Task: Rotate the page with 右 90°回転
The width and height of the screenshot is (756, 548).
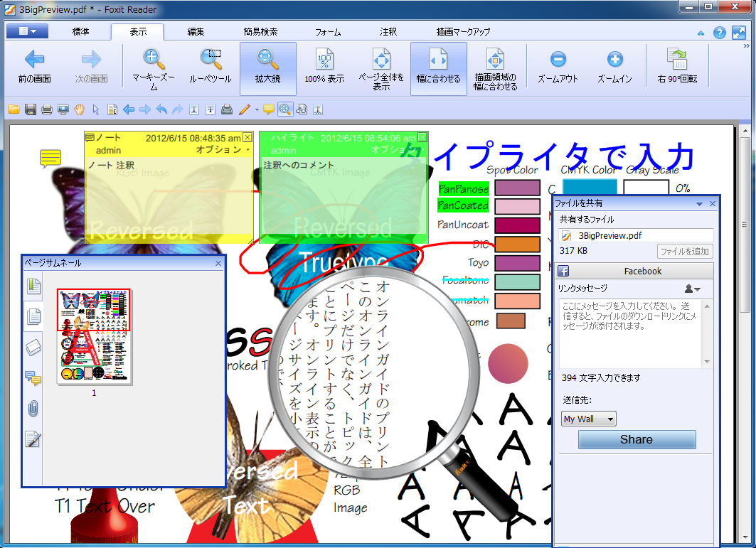Action: (x=677, y=68)
